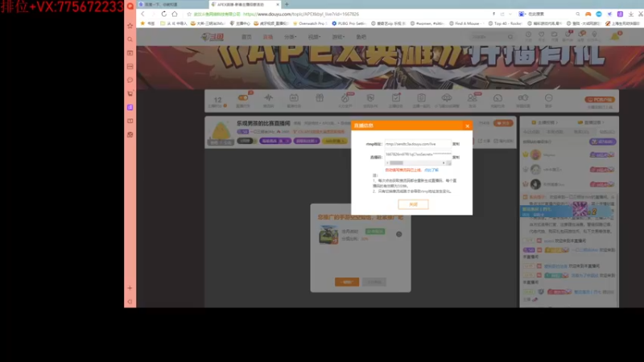This screenshot has width=644, height=362.
Task: Open the shield icon in streamer toolbar
Action: [370, 97]
